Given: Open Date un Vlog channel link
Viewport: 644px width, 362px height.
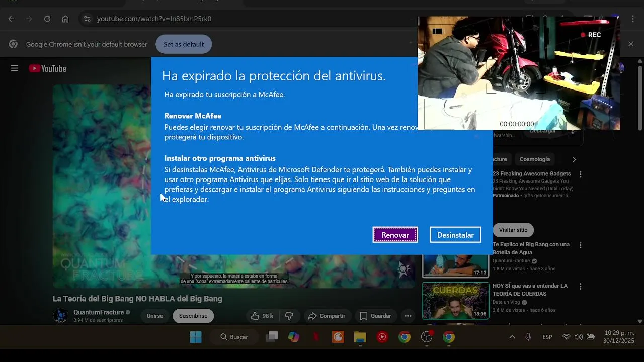Looking at the screenshot, I should click(x=507, y=302).
